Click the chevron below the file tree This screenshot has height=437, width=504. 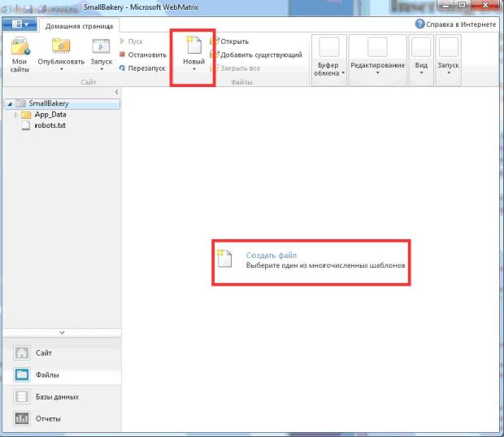(x=63, y=333)
